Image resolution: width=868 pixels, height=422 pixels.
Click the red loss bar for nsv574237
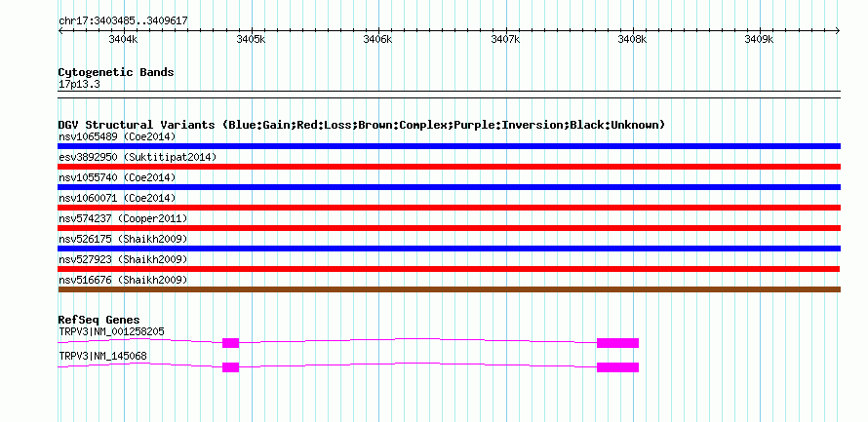click(x=450, y=228)
